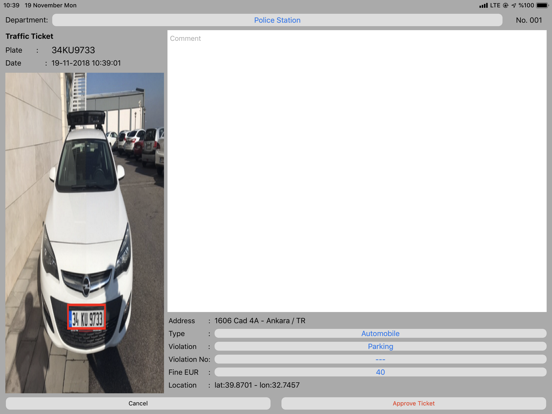
Task: Tap the Violation No: label
Action: [189, 359]
